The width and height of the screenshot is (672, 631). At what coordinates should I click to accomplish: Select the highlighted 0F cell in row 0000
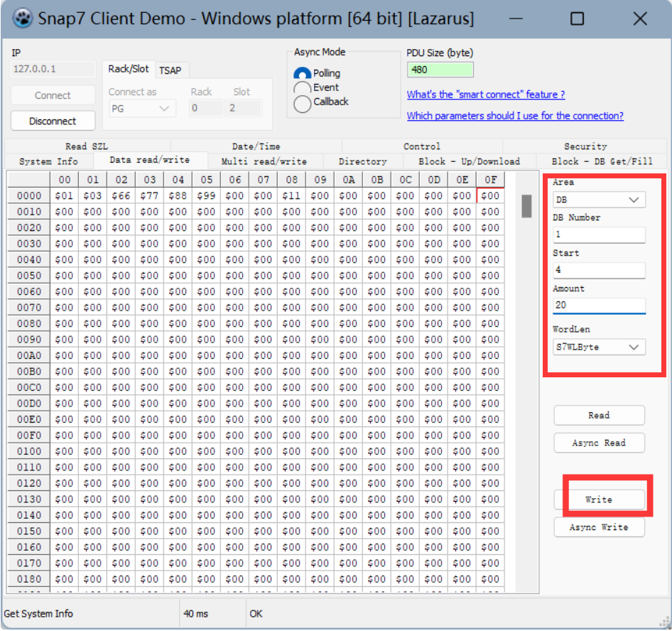click(x=490, y=196)
